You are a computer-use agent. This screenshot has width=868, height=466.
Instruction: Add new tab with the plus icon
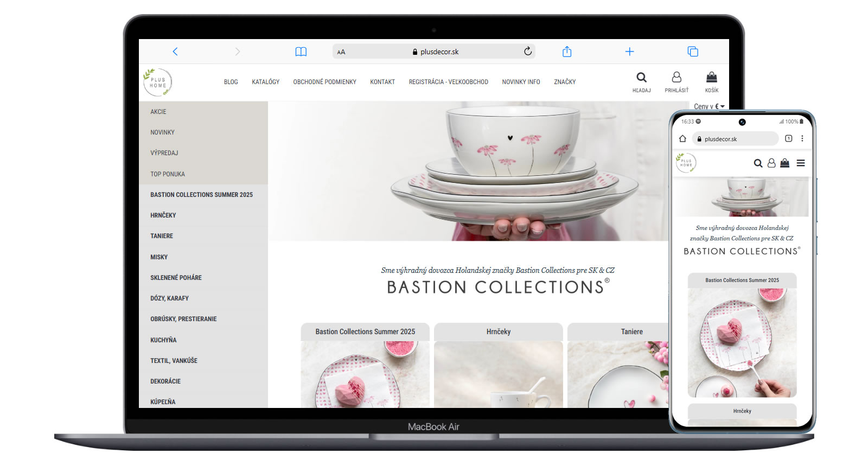(629, 52)
